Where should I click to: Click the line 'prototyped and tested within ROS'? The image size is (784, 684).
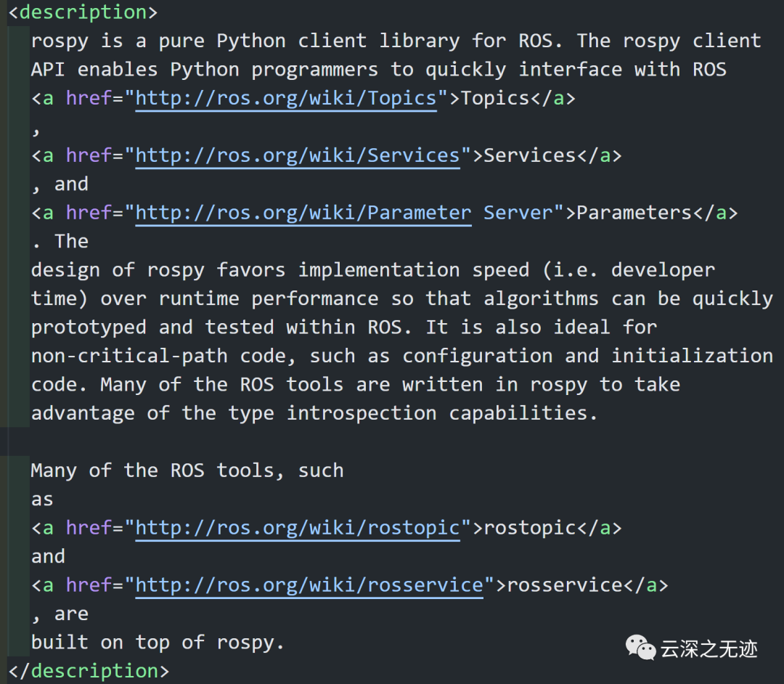(344, 327)
